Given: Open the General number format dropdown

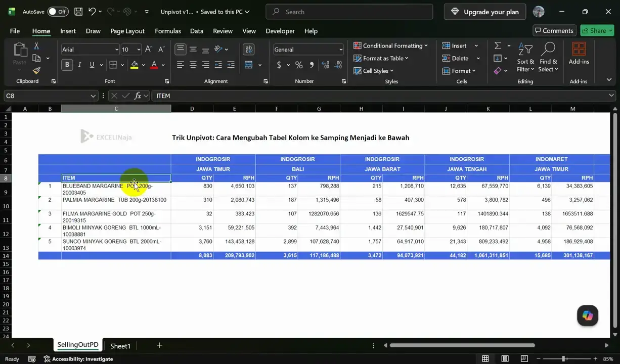Looking at the screenshot, I should tap(341, 50).
